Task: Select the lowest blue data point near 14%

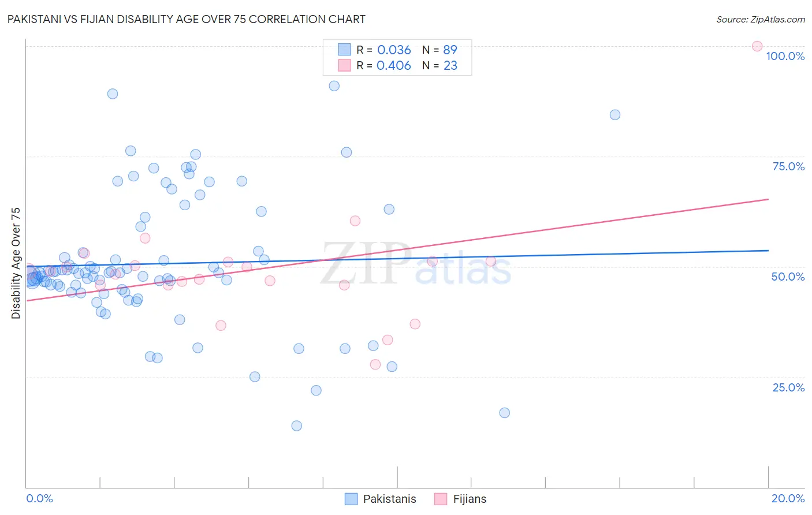Action: tap(297, 426)
